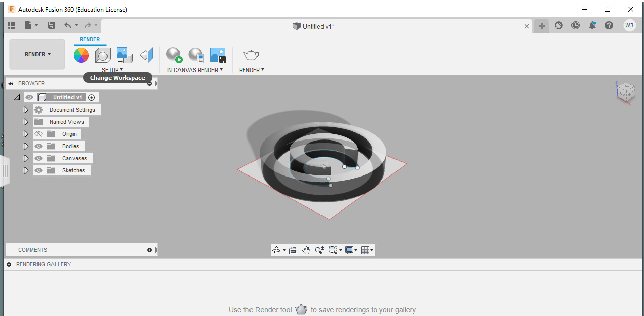Switch to the RENDER tab

click(x=90, y=39)
